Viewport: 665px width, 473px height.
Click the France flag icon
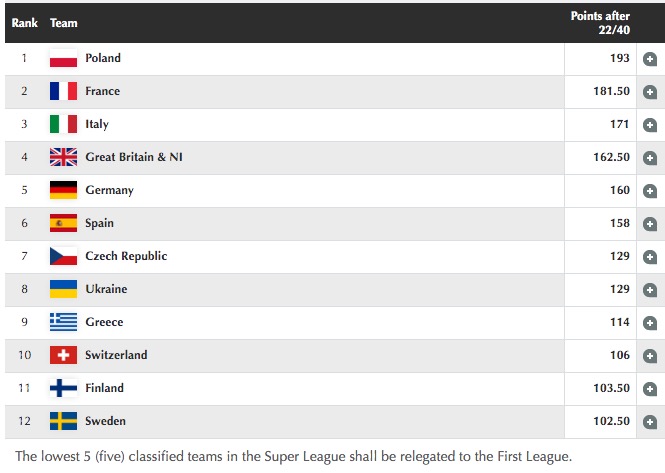point(63,91)
